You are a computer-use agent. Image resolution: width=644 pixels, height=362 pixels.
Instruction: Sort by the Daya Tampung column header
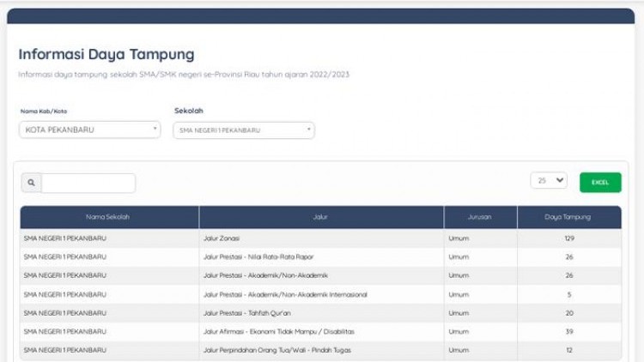click(x=568, y=217)
